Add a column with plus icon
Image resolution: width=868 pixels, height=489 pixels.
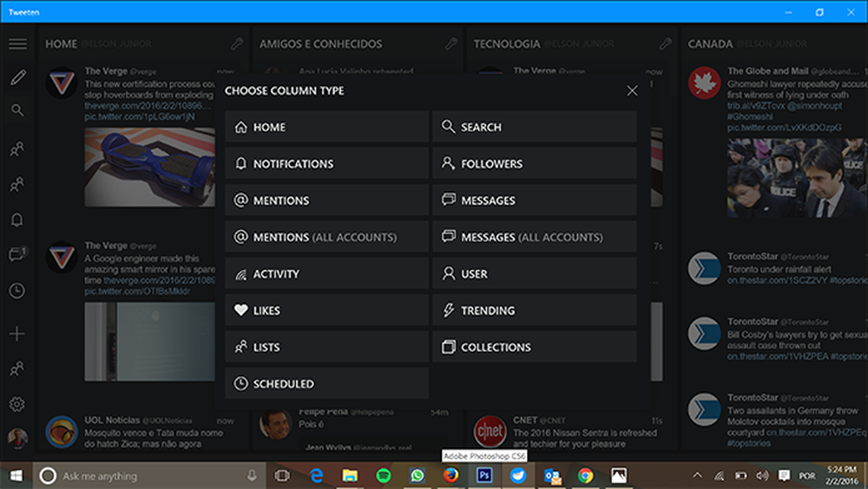[x=17, y=334]
